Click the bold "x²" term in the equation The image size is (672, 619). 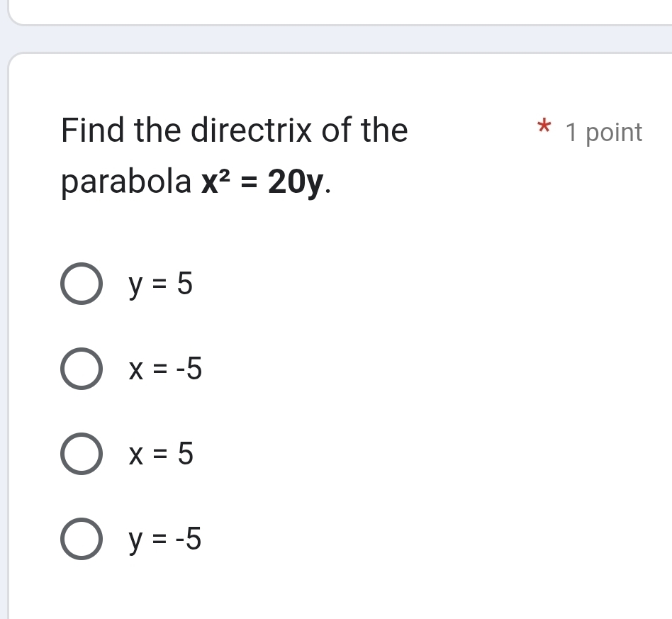[x=214, y=184]
